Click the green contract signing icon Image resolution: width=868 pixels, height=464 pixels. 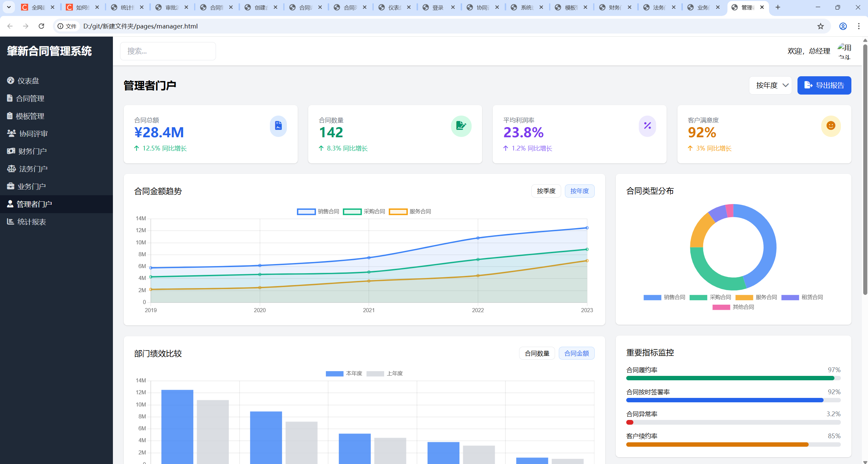[x=461, y=126]
